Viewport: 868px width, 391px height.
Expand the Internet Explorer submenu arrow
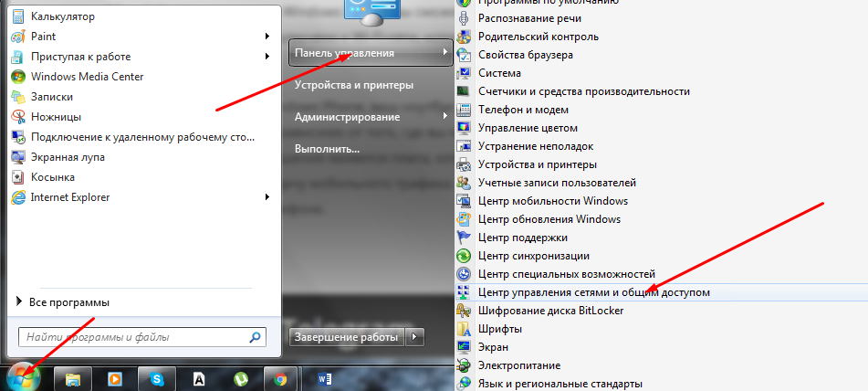(x=267, y=197)
